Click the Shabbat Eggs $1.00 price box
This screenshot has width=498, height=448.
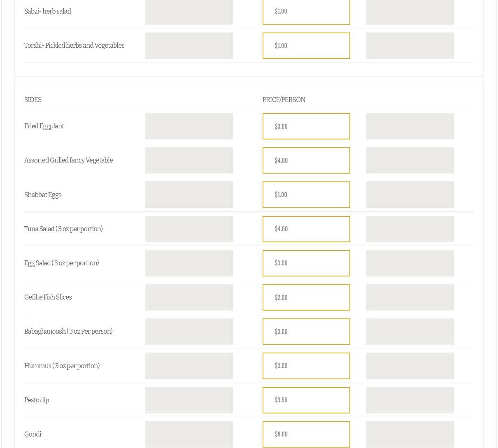point(306,195)
